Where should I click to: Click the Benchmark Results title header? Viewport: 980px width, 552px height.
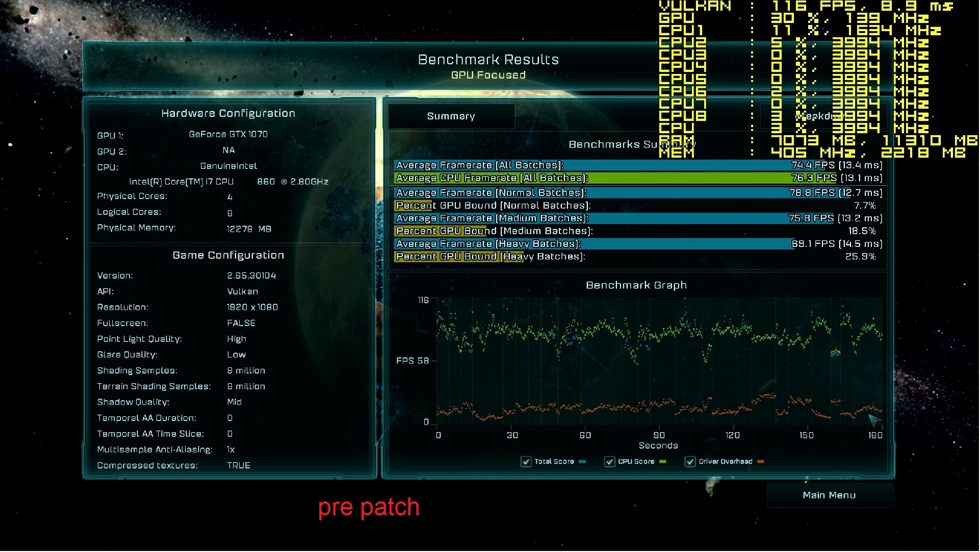point(488,60)
